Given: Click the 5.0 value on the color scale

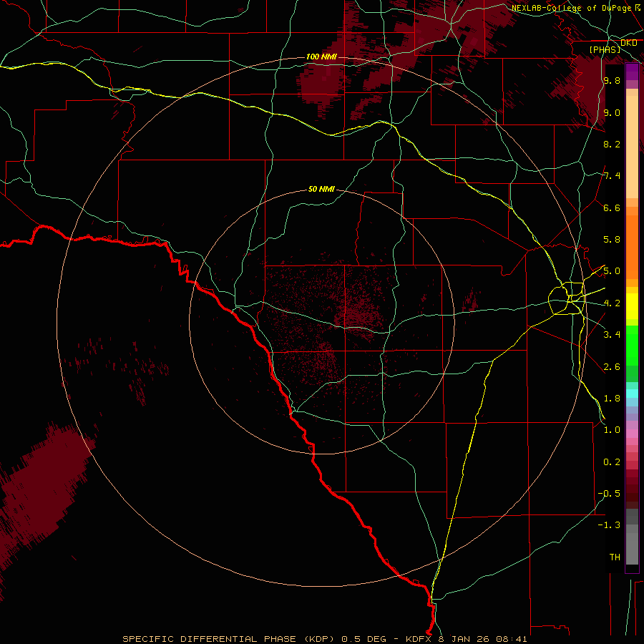Looking at the screenshot, I should pyautogui.click(x=612, y=271).
